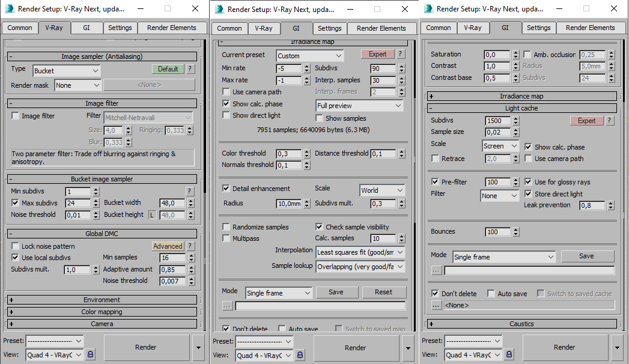Open the Interpolation type dropdown
The height and width of the screenshot is (364, 629).
(360, 252)
